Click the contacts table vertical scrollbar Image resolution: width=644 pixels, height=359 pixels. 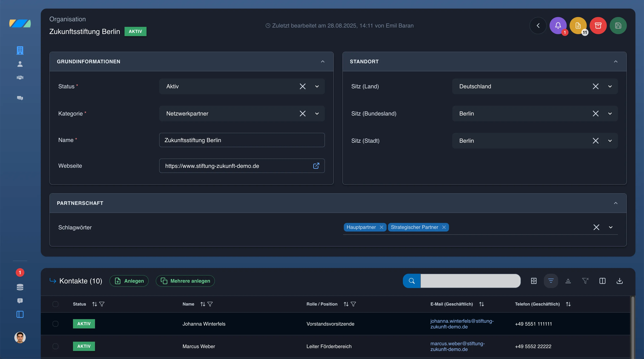633,327
